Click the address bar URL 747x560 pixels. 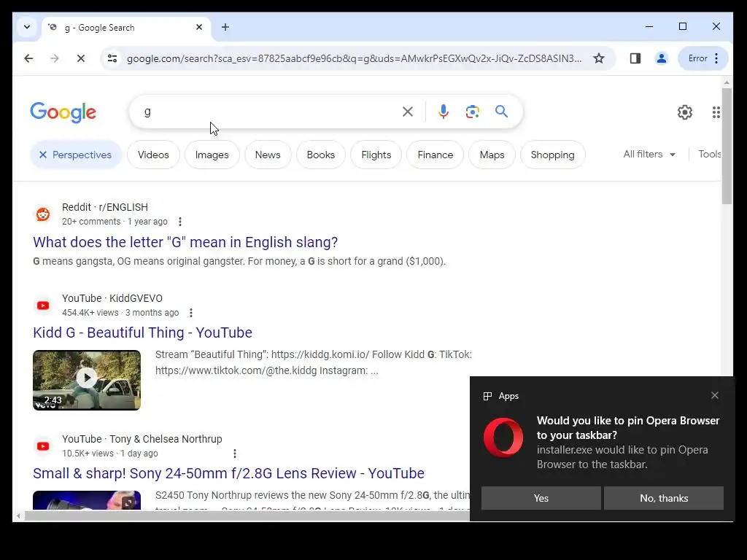(354, 58)
